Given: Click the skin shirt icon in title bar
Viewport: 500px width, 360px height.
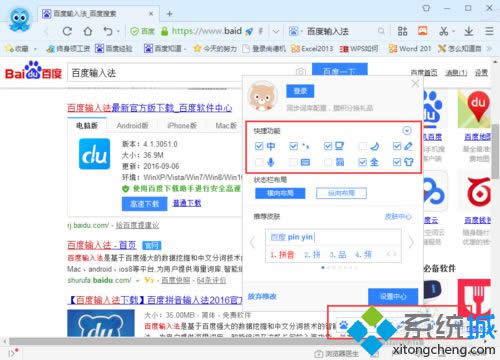Looking at the screenshot, I should 426,8.
